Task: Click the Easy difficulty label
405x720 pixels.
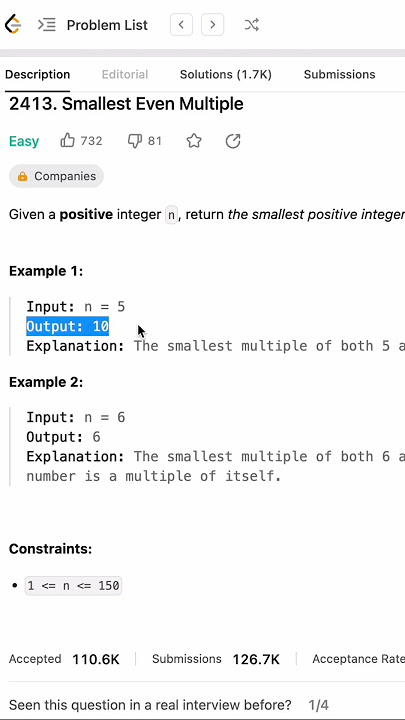Action: coord(24,141)
